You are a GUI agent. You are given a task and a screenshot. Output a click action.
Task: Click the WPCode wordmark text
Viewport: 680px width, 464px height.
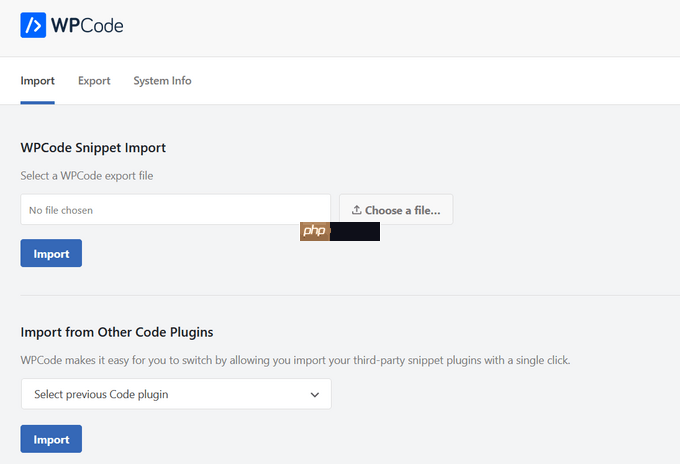click(87, 26)
